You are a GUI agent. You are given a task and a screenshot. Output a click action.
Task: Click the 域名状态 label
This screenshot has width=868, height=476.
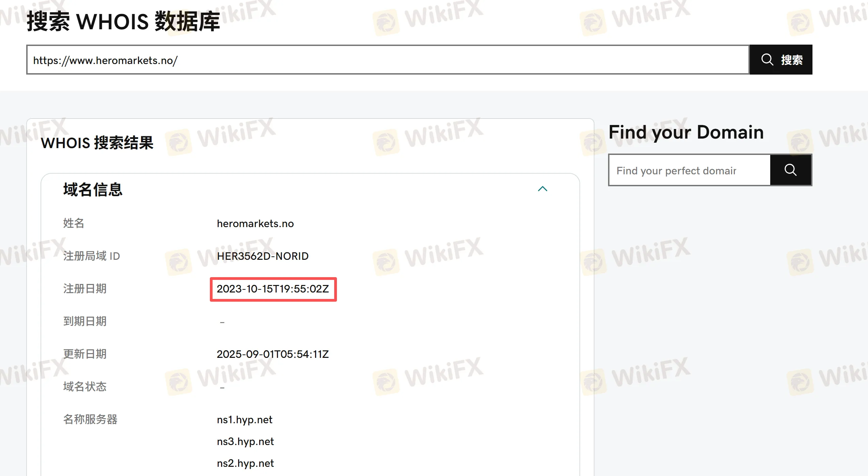coord(85,387)
